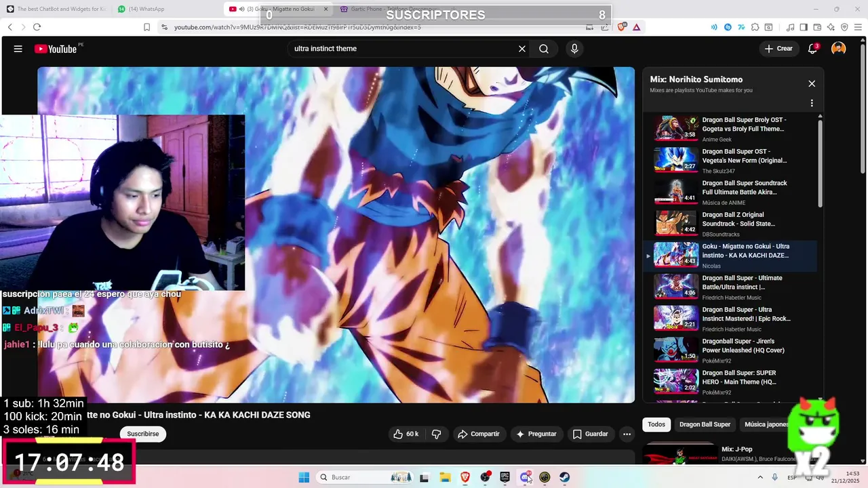Click the playlist panel vertical scrollbar
Screen dimensions: 868x488
[x=820, y=163]
